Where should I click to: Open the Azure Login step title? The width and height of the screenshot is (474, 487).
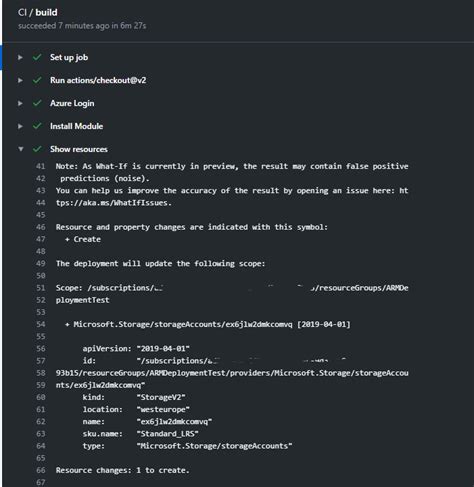[72, 103]
